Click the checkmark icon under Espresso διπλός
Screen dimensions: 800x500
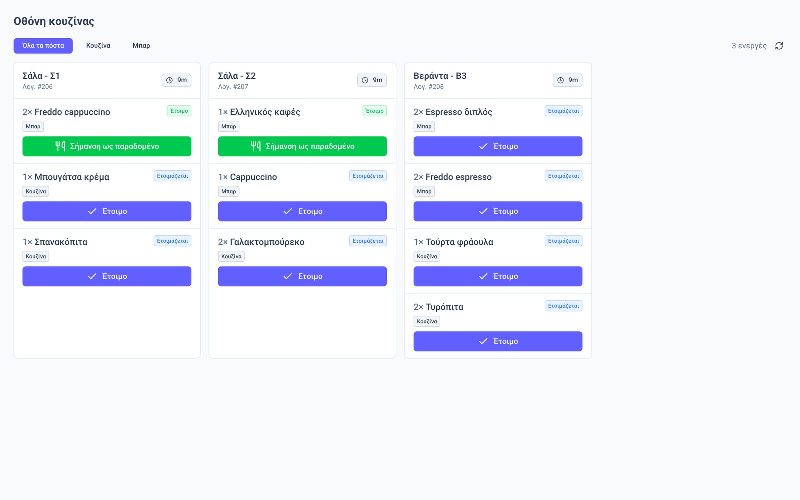coord(483,146)
